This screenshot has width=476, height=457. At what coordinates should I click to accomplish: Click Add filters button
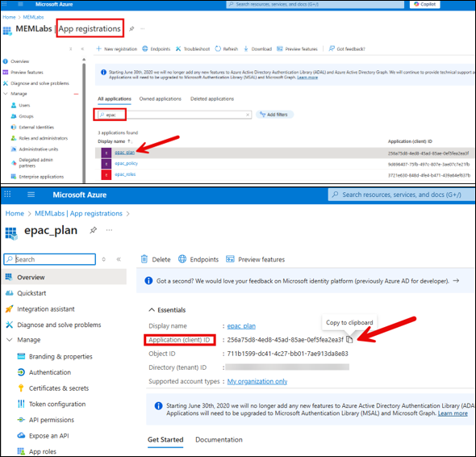click(x=274, y=115)
